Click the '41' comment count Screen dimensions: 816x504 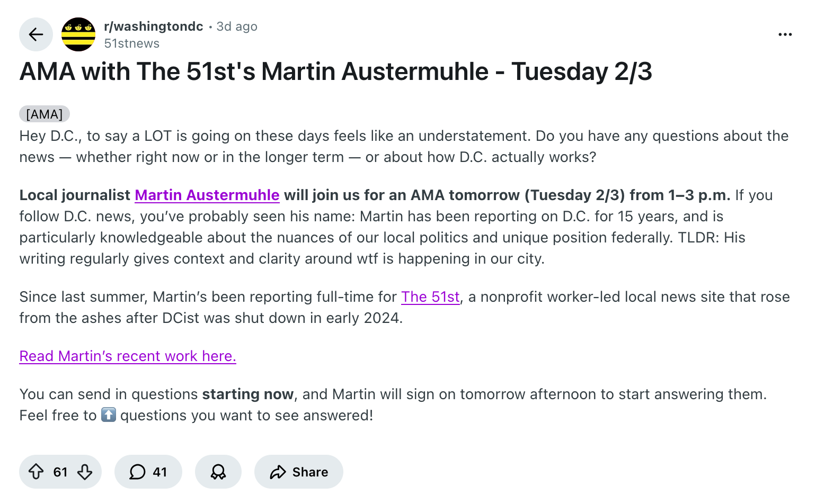pyautogui.click(x=161, y=472)
